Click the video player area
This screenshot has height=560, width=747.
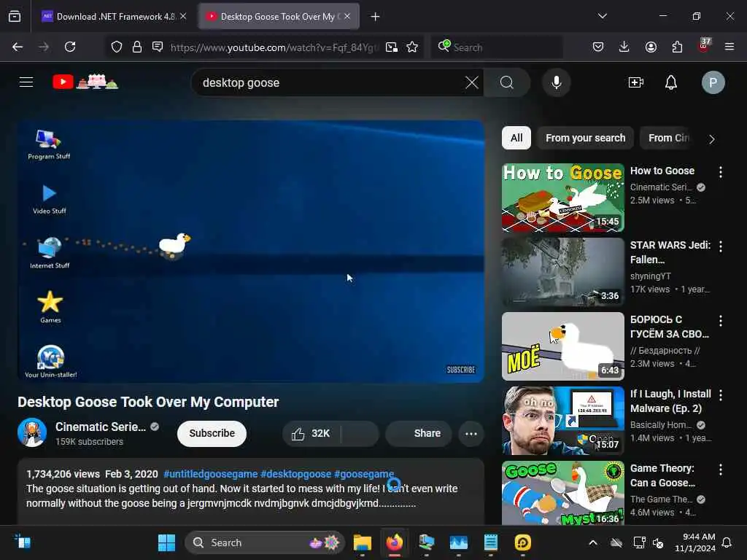pyautogui.click(x=251, y=252)
